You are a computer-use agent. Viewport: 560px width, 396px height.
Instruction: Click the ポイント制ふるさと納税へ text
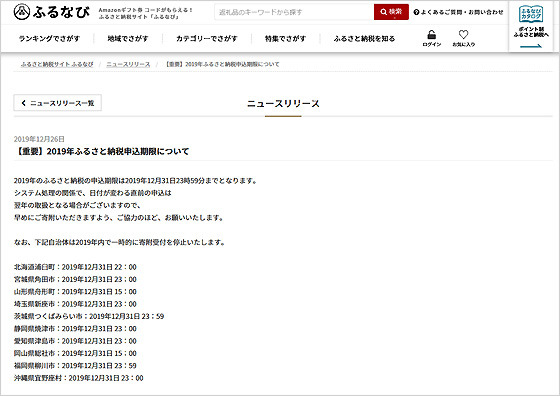(531, 32)
